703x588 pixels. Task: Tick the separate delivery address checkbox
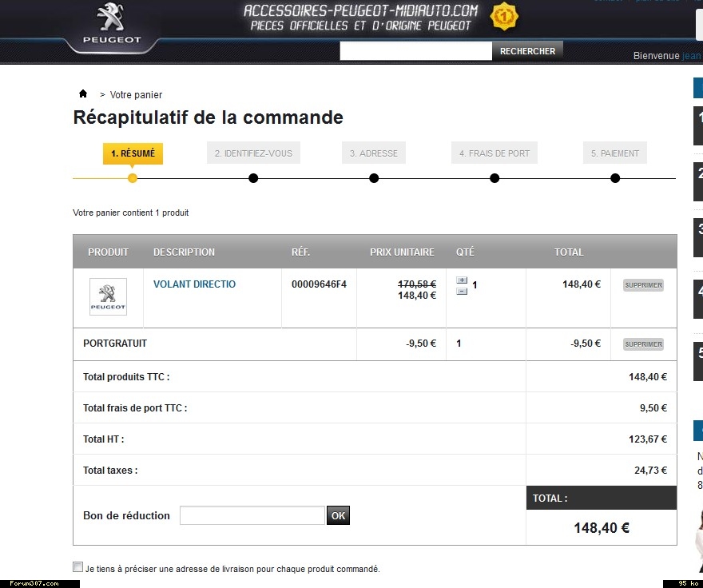click(x=77, y=567)
